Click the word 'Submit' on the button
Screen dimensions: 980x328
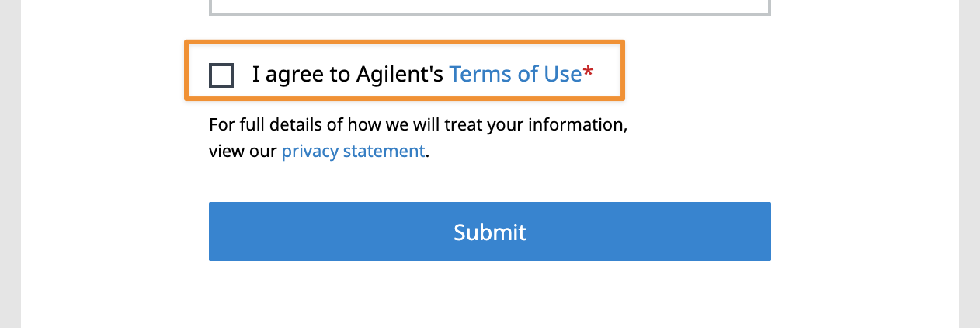[489, 232]
